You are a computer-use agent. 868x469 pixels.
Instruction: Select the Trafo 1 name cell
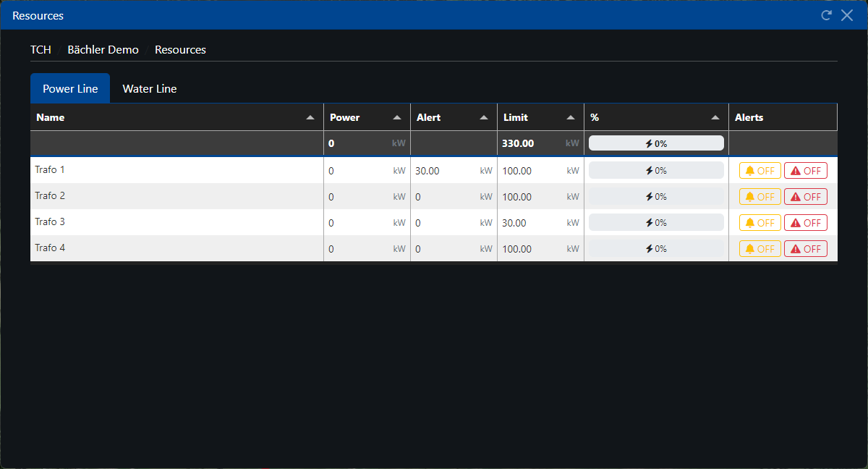(x=177, y=170)
